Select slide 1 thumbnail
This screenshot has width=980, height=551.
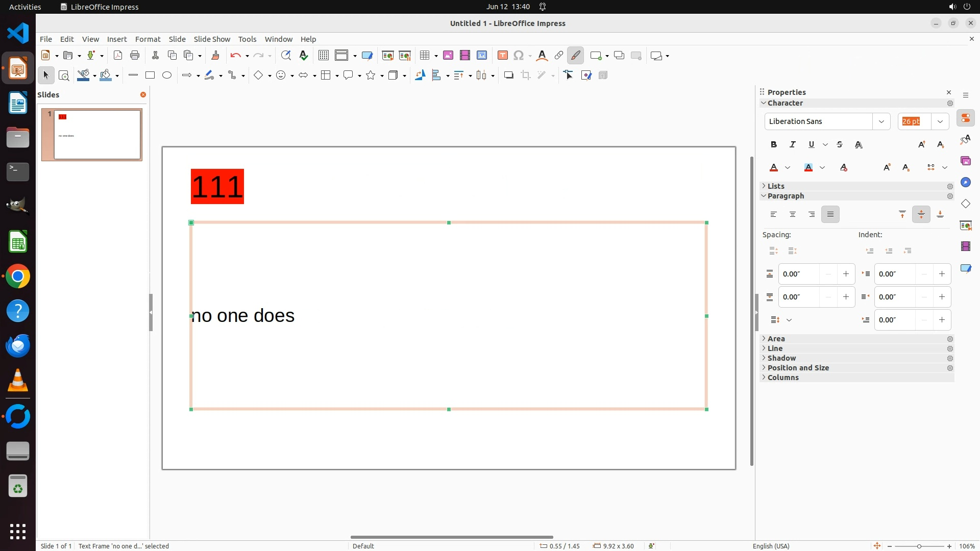97,135
